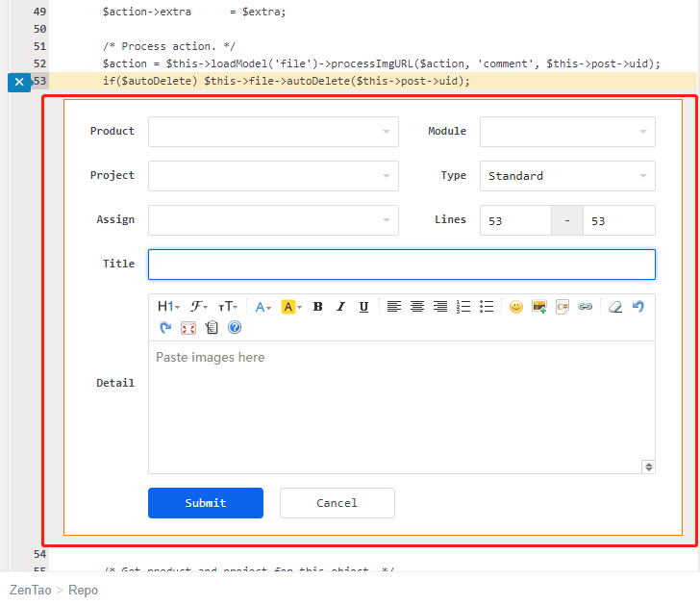Click into the Title input field
Image resolution: width=700 pixels, height=605 pixels.
pyautogui.click(x=401, y=265)
